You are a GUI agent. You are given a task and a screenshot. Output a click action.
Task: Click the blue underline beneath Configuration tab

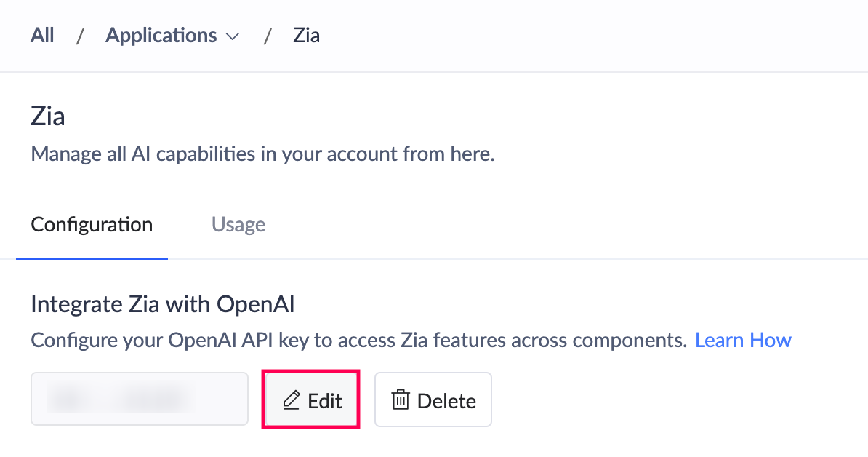tap(92, 258)
